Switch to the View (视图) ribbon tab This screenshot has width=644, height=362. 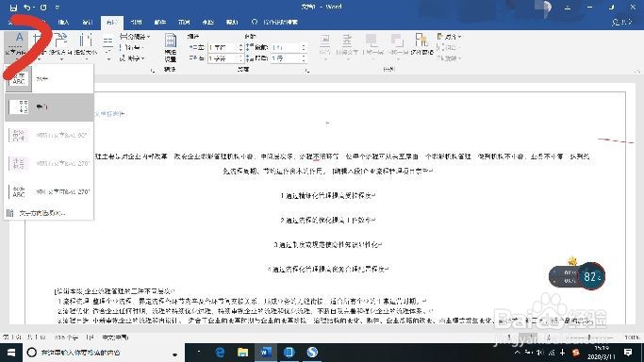pos(207,23)
